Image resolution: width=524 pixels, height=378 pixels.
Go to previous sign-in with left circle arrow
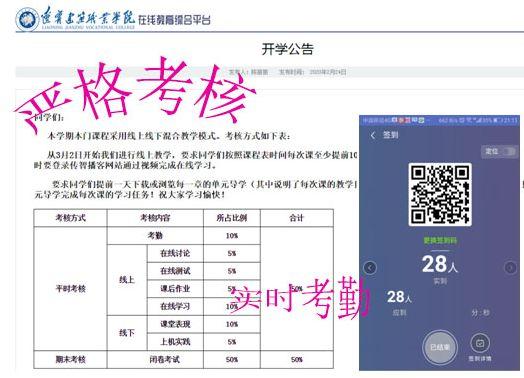[370, 267]
